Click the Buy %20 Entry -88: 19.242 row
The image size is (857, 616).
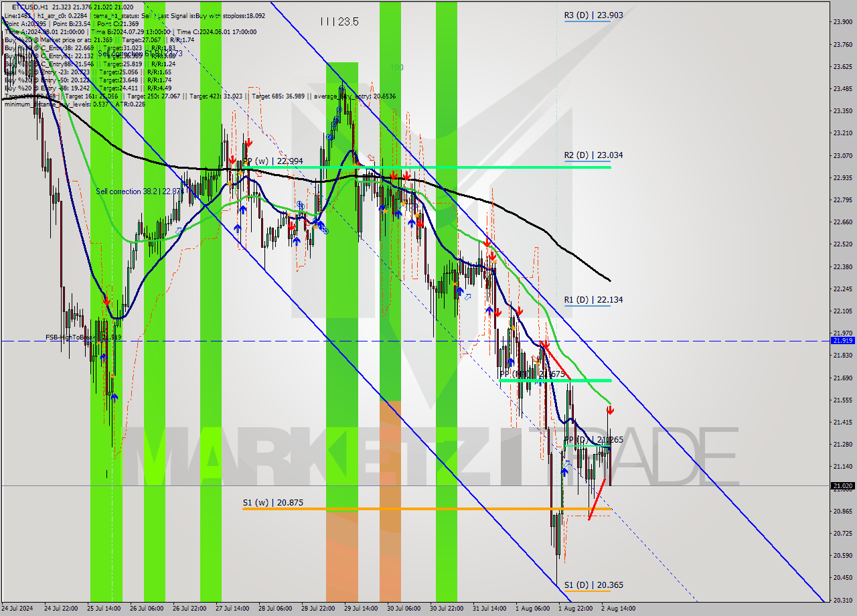(x=90, y=88)
